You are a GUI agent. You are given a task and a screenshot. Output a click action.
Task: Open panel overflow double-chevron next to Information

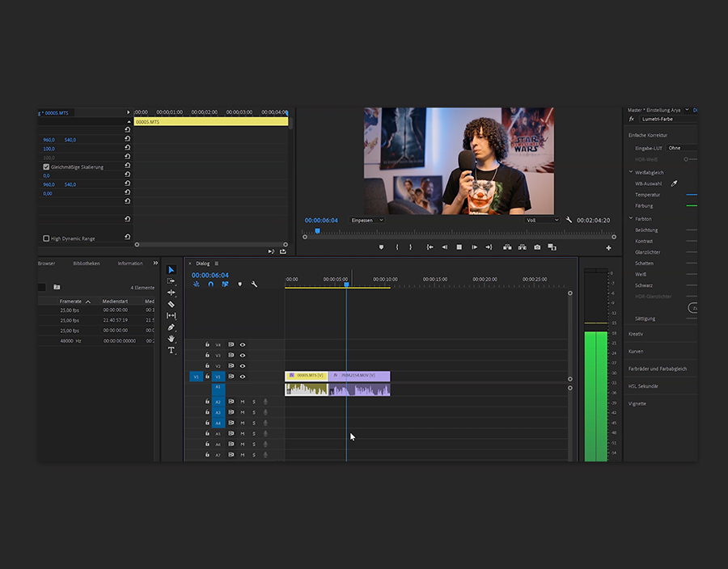155,263
